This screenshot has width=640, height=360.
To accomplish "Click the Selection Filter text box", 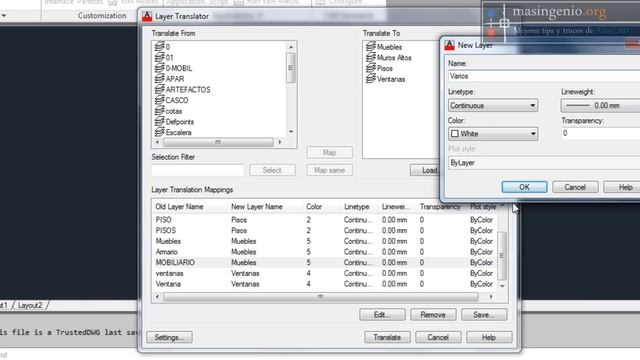I will (x=198, y=170).
